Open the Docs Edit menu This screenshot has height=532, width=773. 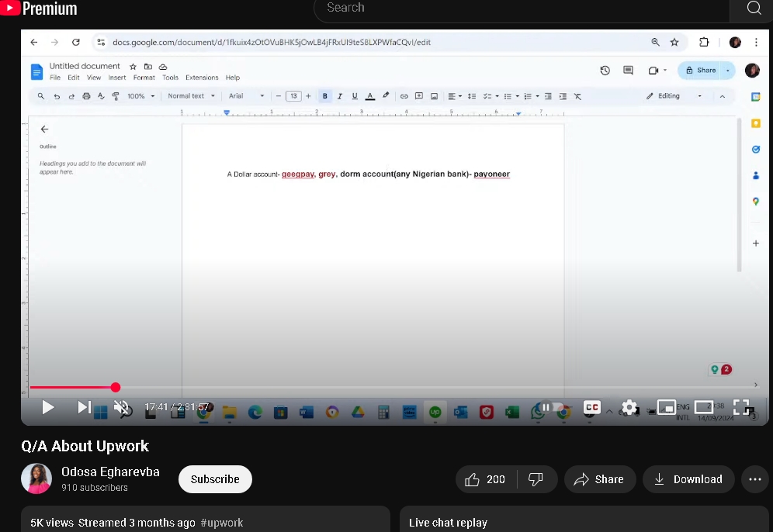74,78
